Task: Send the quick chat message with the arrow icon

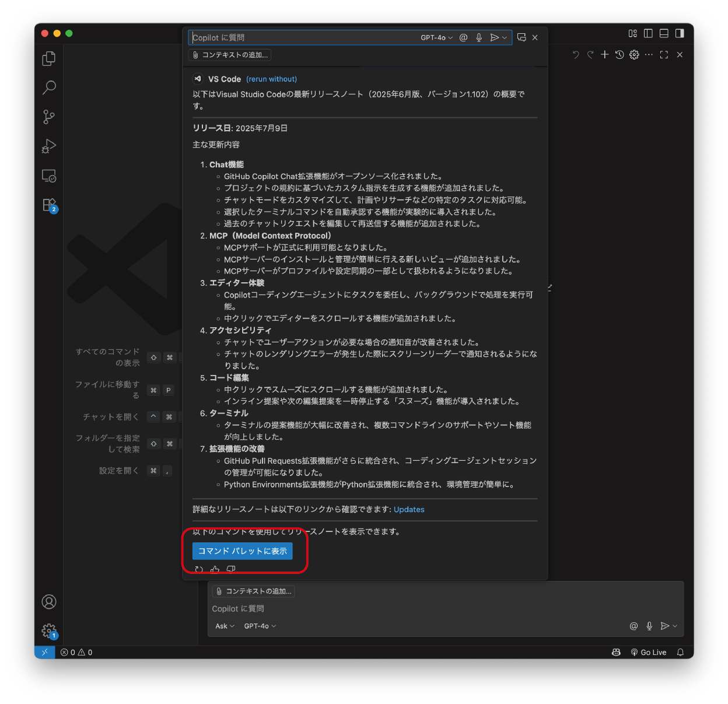Action: 494,37
